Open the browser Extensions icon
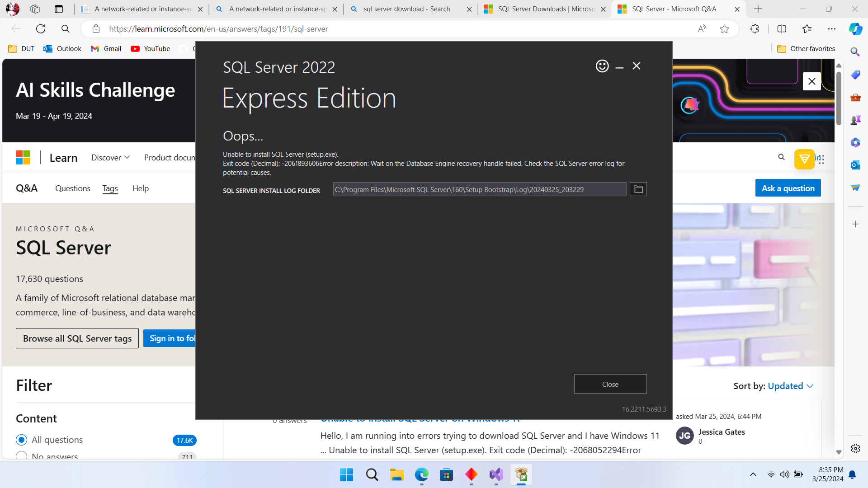 click(754, 28)
